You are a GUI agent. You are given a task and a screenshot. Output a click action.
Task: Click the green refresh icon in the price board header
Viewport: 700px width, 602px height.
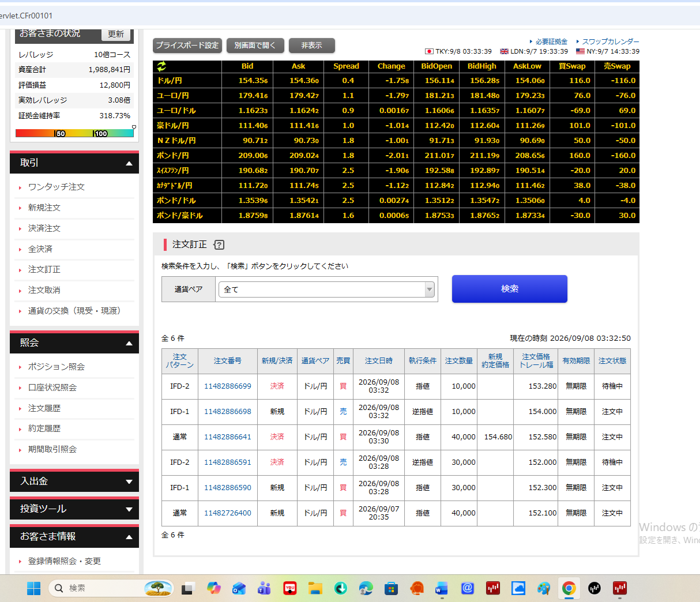click(161, 66)
